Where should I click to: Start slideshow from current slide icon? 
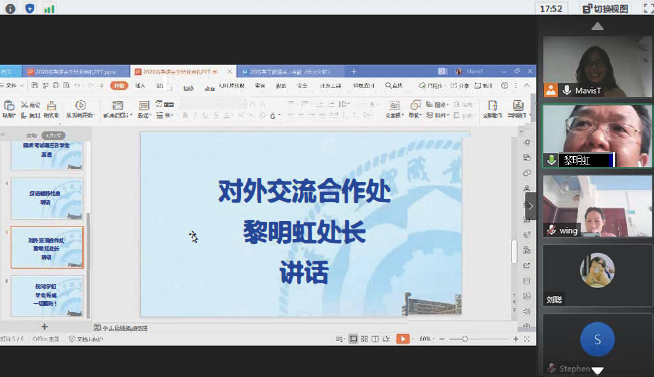coord(80,105)
